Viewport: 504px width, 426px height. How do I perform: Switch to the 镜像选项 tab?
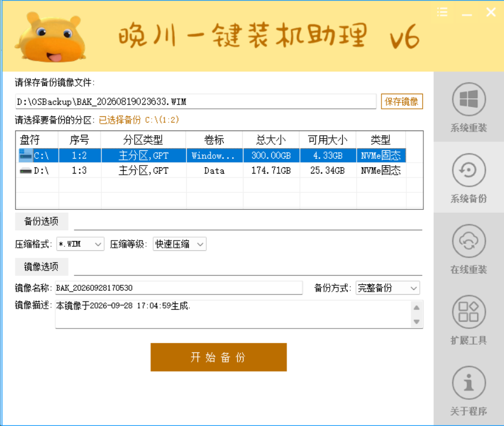tap(41, 267)
